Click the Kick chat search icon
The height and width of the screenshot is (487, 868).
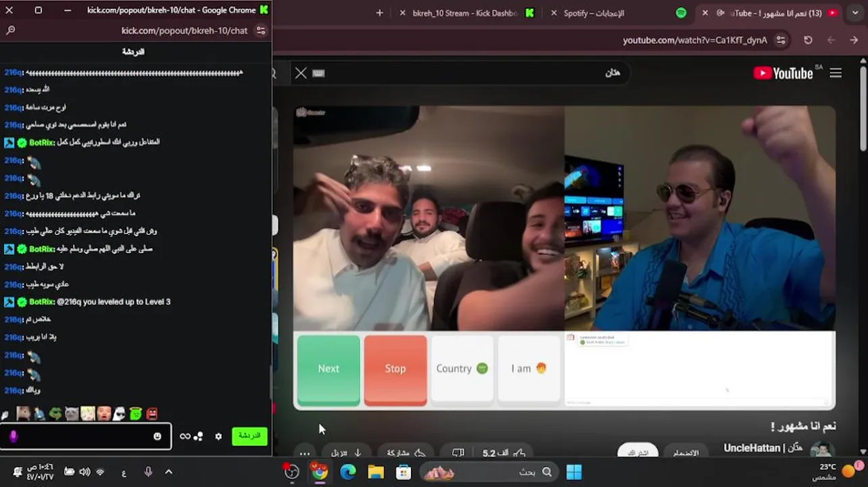11,30
